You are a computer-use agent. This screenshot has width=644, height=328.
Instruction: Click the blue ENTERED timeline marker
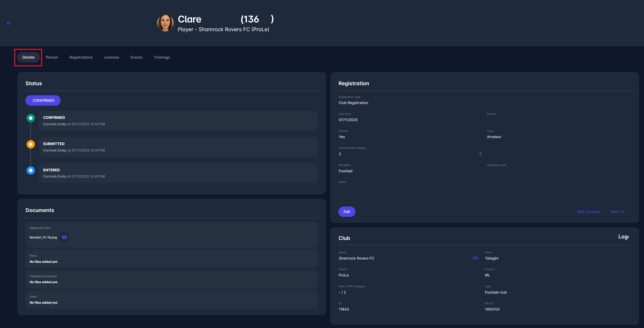point(31,170)
